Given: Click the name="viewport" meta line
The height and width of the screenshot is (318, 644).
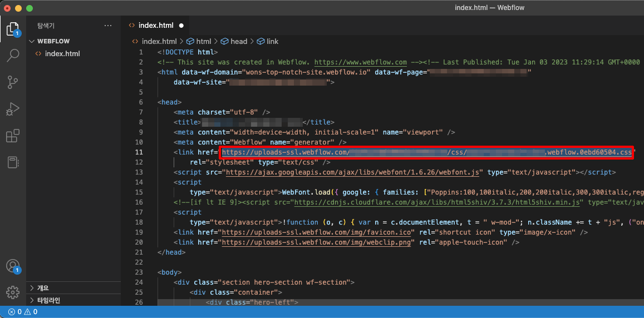Looking at the screenshot, I should point(314,132).
